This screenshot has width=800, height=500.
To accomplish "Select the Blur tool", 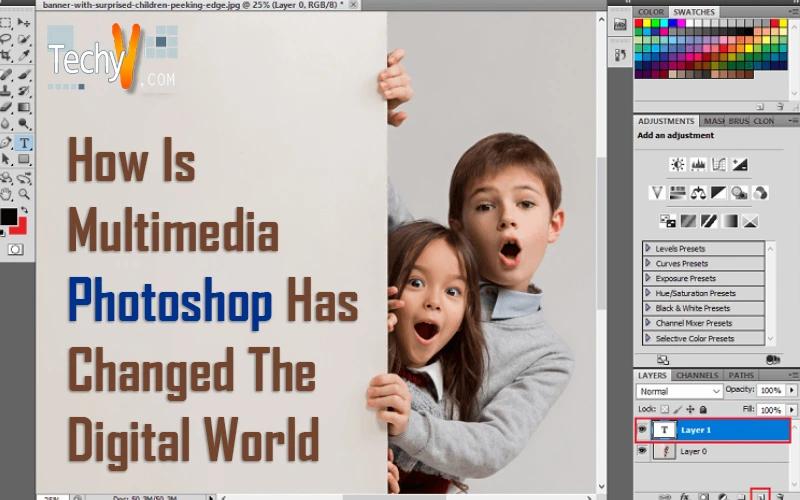I will pos(6,123).
